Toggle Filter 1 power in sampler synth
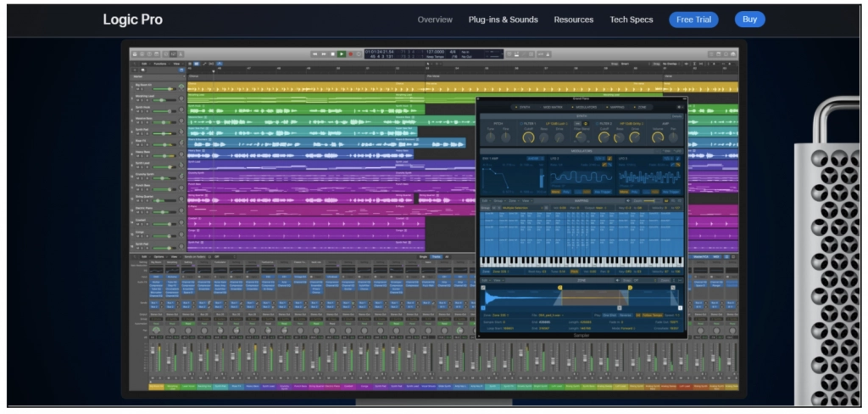The image size is (868, 414). tap(520, 124)
